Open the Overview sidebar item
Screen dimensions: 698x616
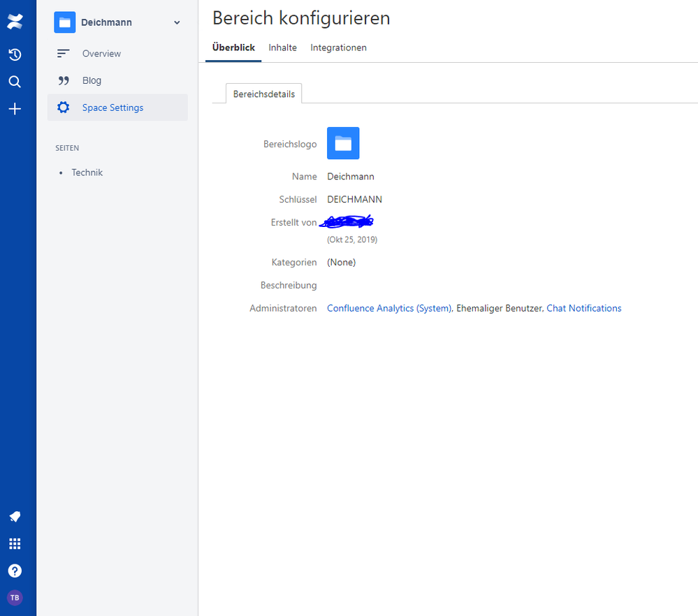click(x=117, y=53)
